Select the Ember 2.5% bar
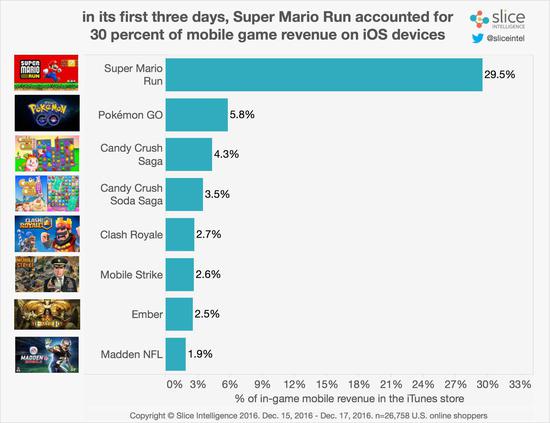Image resolution: width=550 pixels, height=423 pixels. (x=179, y=314)
